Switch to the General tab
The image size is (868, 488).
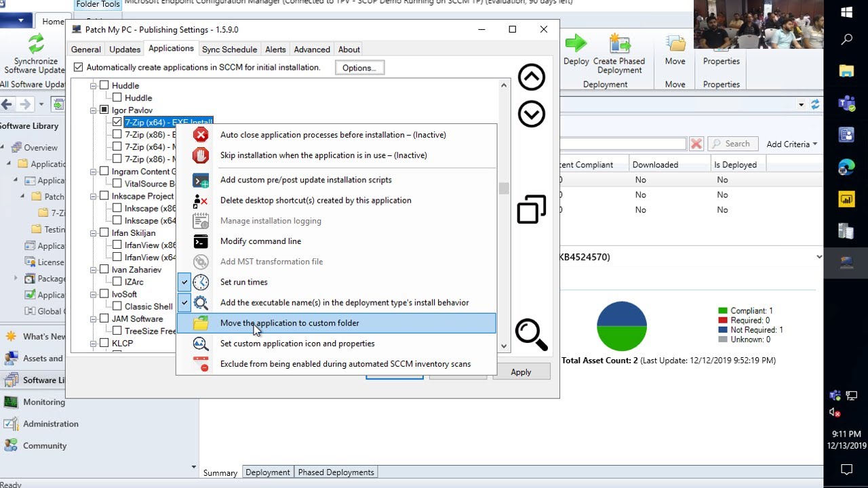[86, 49]
